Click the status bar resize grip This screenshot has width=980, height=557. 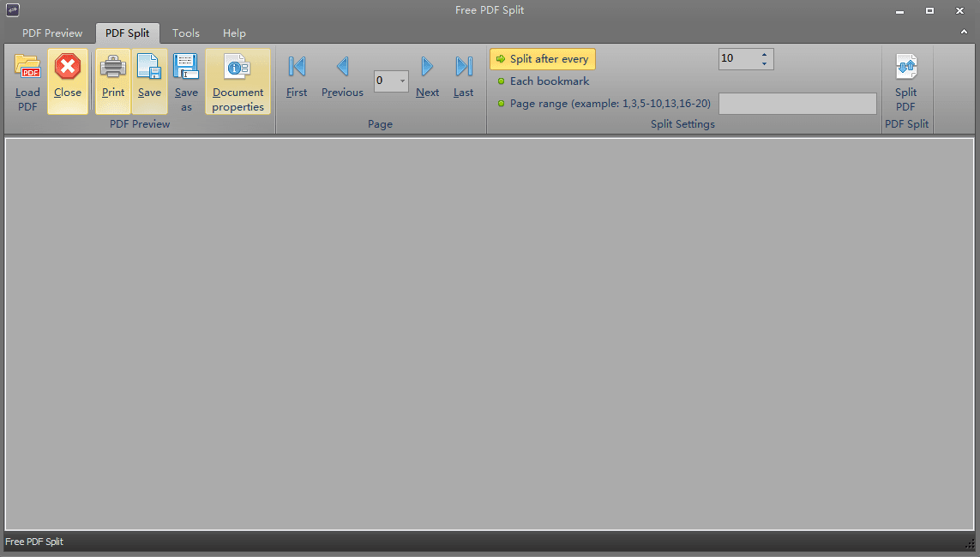click(x=970, y=545)
